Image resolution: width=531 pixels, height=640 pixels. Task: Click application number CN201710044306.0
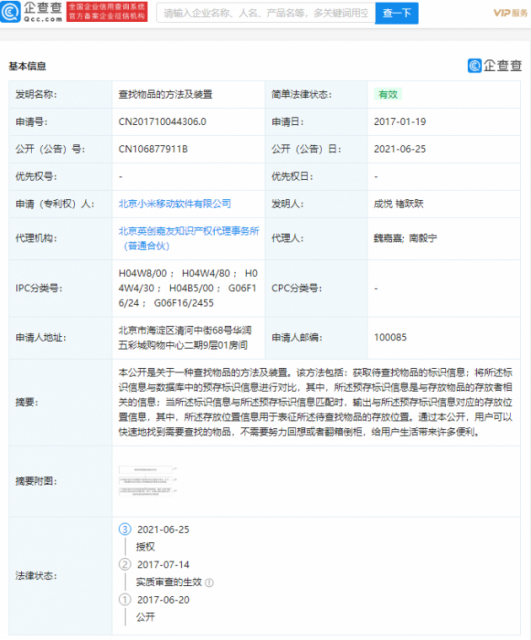pos(162,122)
